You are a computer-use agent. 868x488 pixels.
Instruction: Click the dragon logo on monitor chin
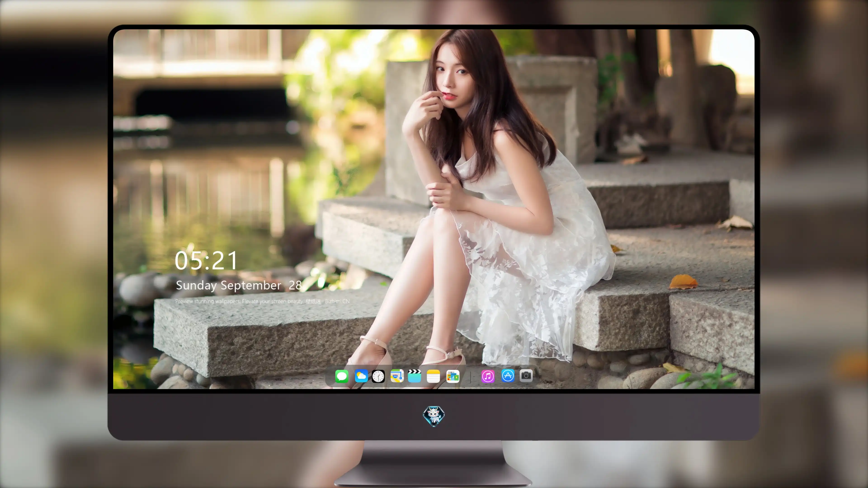tap(434, 416)
